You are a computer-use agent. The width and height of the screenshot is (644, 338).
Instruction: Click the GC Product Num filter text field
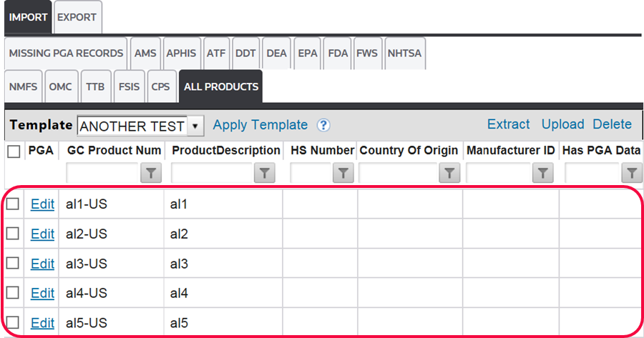(x=102, y=172)
